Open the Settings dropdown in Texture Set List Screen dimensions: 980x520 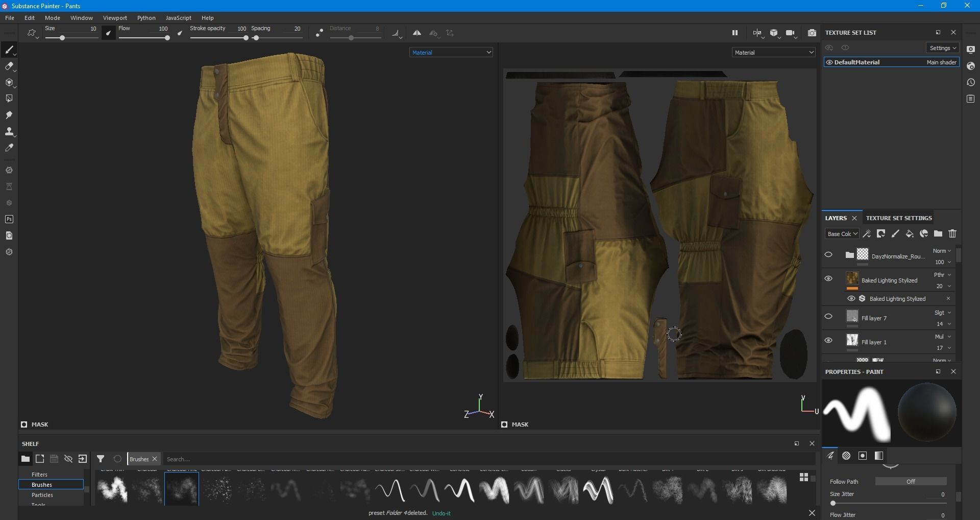[942, 48]
